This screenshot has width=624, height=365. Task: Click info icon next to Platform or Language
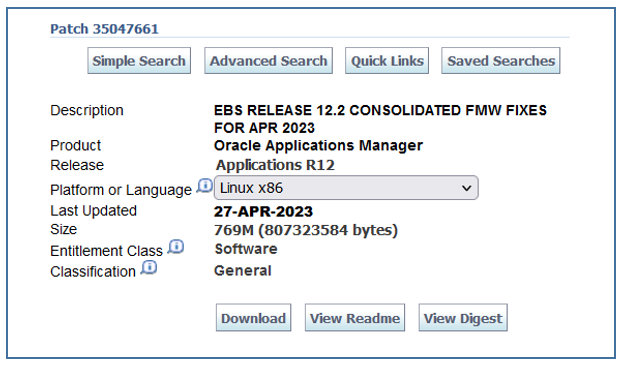(x=205, y=186)
